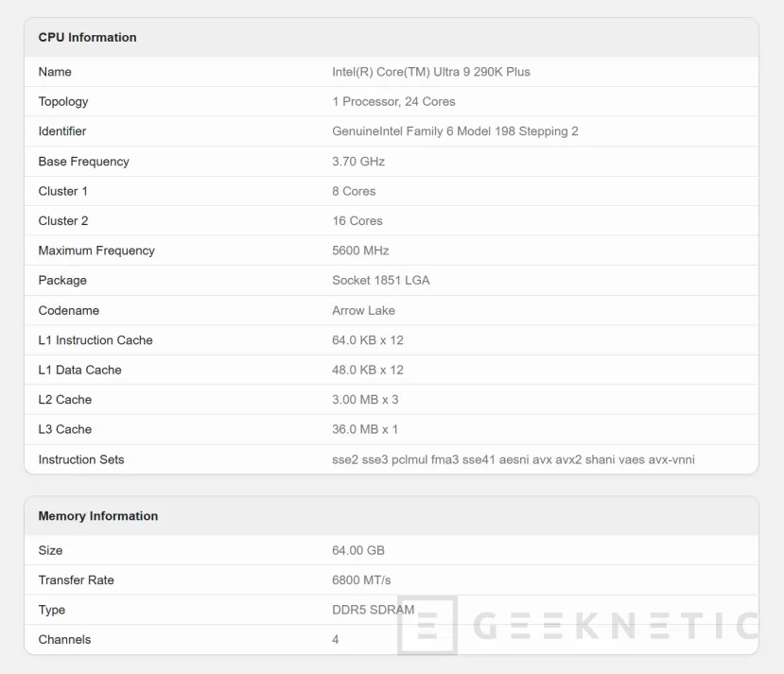Select the "Base Frequency" label
The image size is (784, 674).
click(x=83, y=161)
